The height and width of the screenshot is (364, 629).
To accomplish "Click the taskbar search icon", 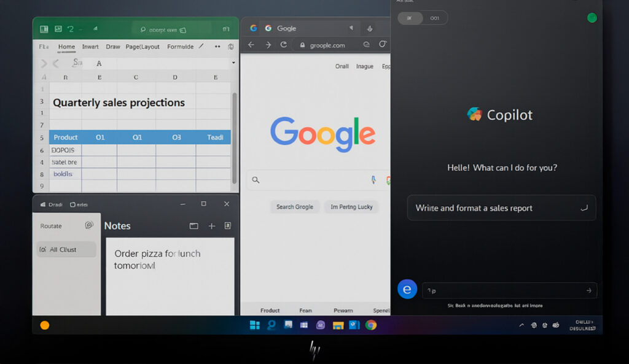I will coord(272,325).
